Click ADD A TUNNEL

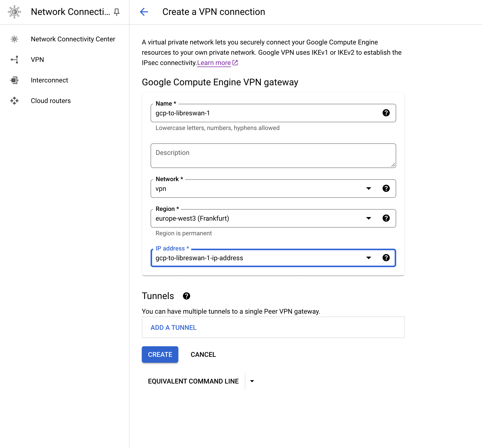[x=173, y=328]
